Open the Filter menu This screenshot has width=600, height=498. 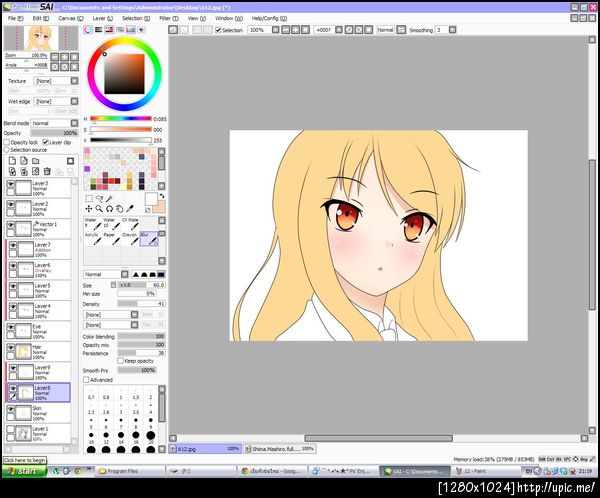click(x=169, y=18)
